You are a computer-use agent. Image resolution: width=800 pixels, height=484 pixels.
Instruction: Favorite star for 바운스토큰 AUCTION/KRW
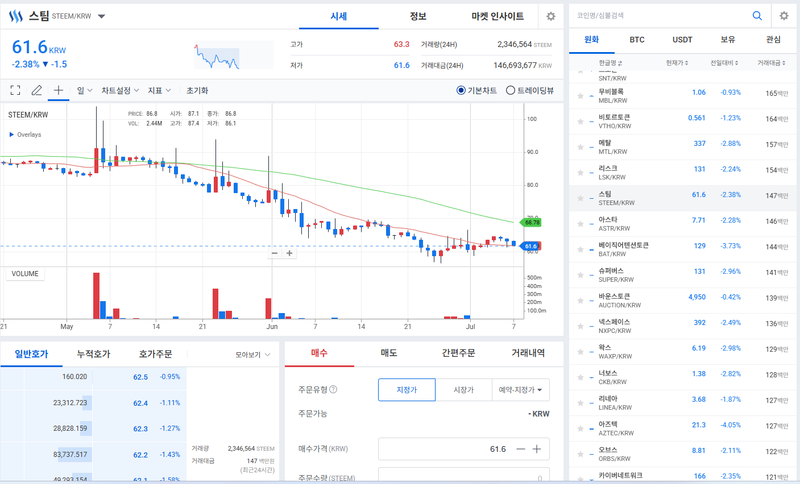coord(580,300)
